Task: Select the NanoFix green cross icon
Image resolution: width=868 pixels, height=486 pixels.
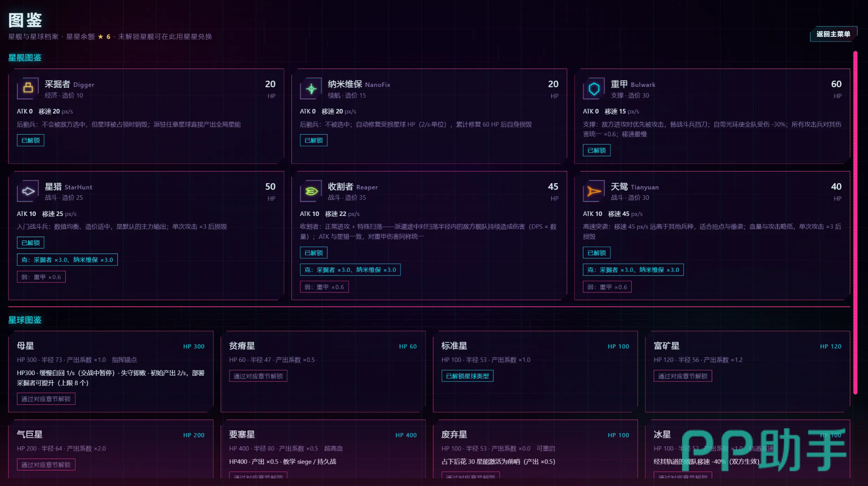Action: (x=311, y=88)
